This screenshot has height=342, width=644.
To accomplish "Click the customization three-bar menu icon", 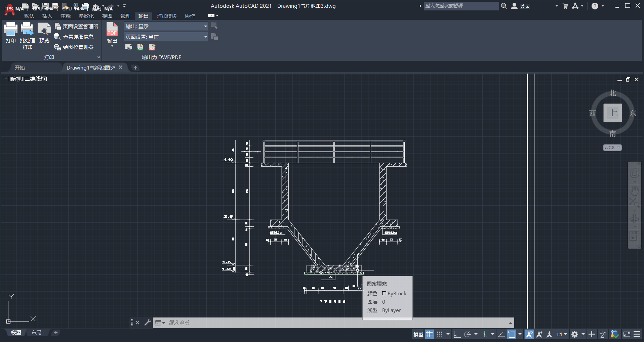I will (x=637, y=334).
